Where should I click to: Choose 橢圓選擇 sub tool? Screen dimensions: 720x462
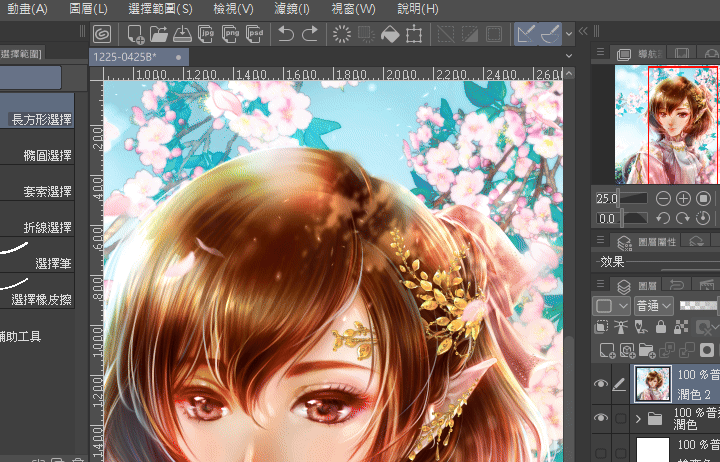[37, 146]
